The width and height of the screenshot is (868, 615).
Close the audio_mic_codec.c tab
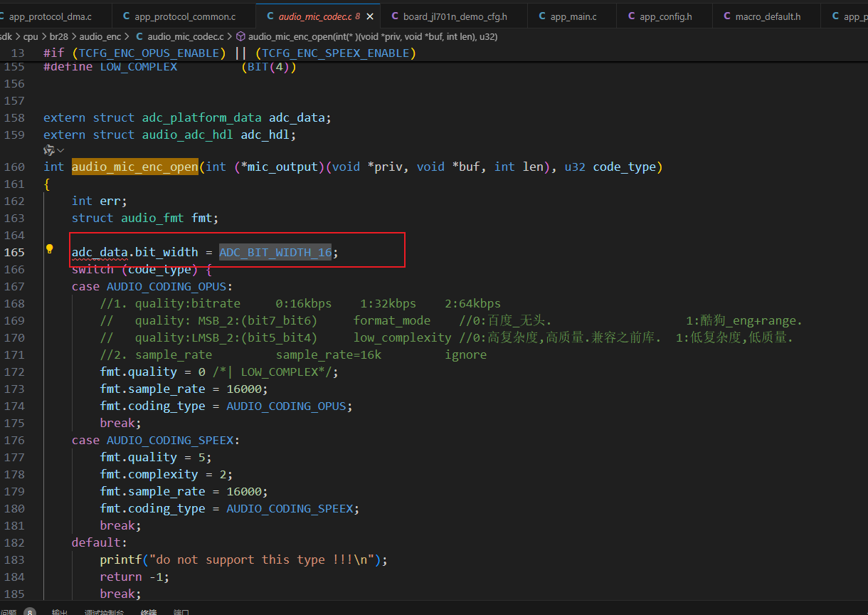(369, 16)
